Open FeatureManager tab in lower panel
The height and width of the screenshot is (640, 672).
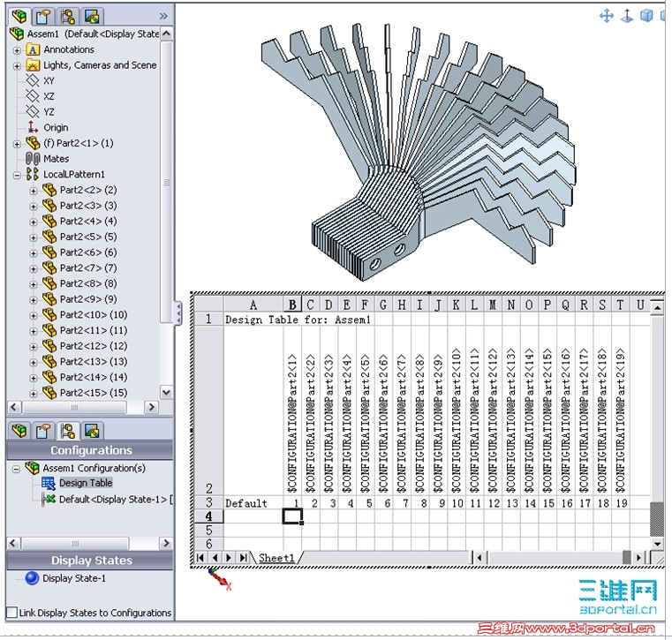coord(19,431)
